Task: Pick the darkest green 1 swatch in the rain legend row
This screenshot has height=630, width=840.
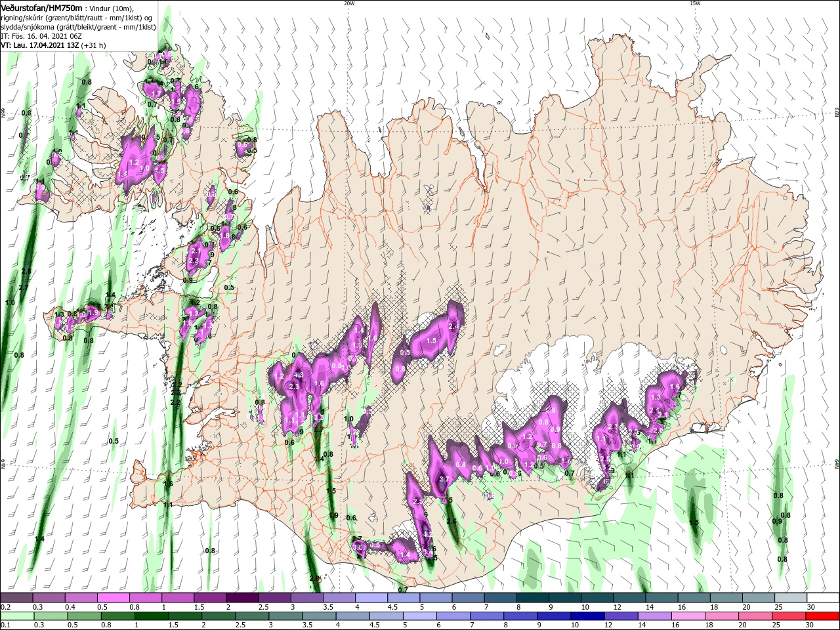Action: [x=151, y=616]
